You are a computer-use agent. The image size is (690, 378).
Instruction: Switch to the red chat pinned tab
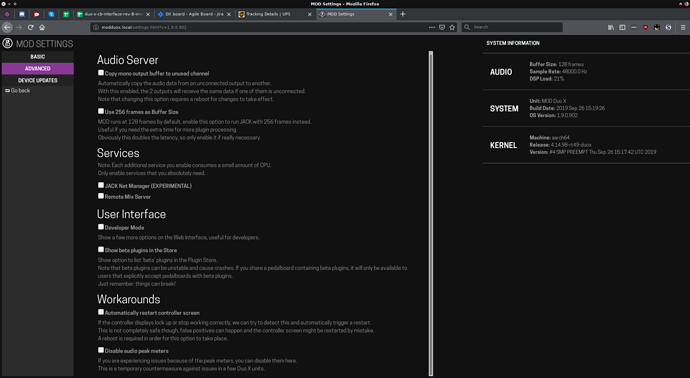point(37,14)
